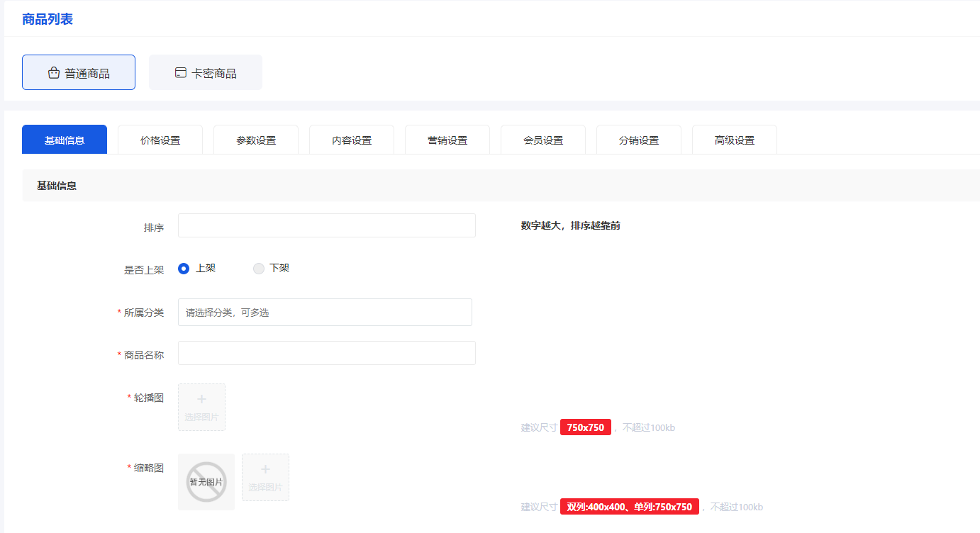Select the 上架 radio button
This screenshot has width=980, height=533.
[184, 269]
